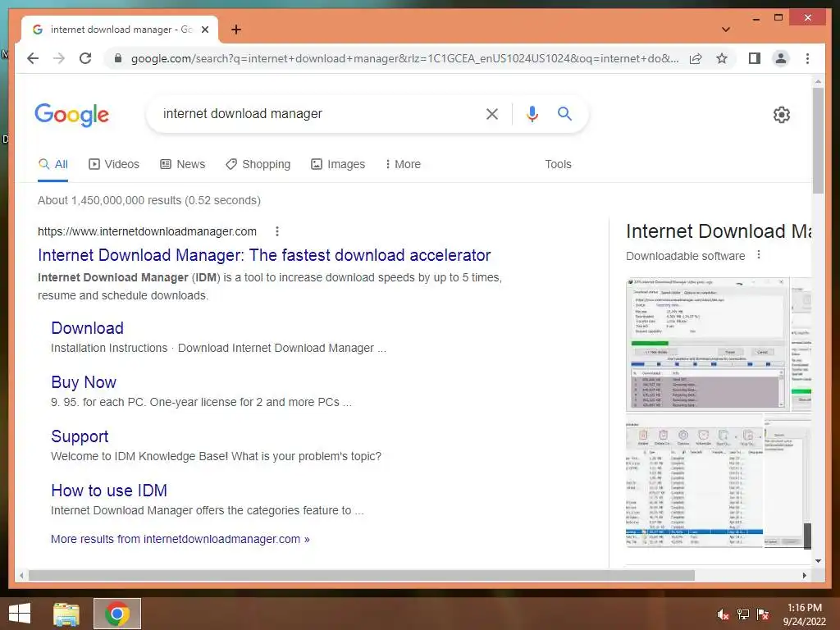Go to Google homepage via logo

point(72,115)
